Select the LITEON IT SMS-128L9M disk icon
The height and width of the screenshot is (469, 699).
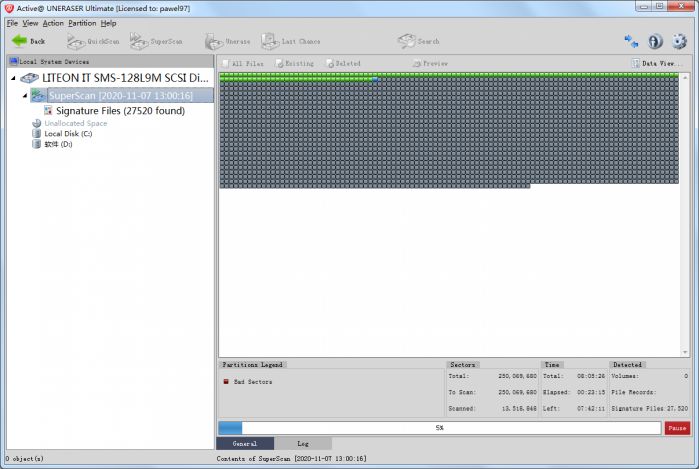click(29, 78)
